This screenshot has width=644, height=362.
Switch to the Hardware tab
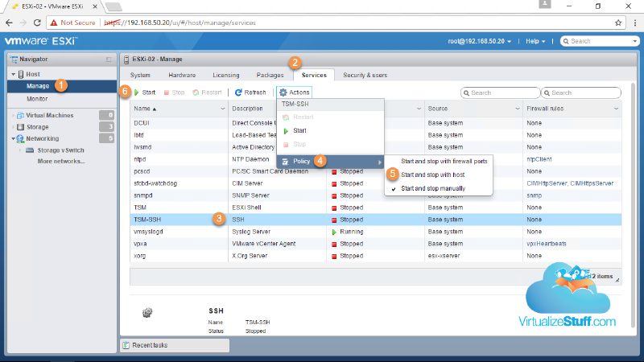pyautogui.click(x=182, y=75)
